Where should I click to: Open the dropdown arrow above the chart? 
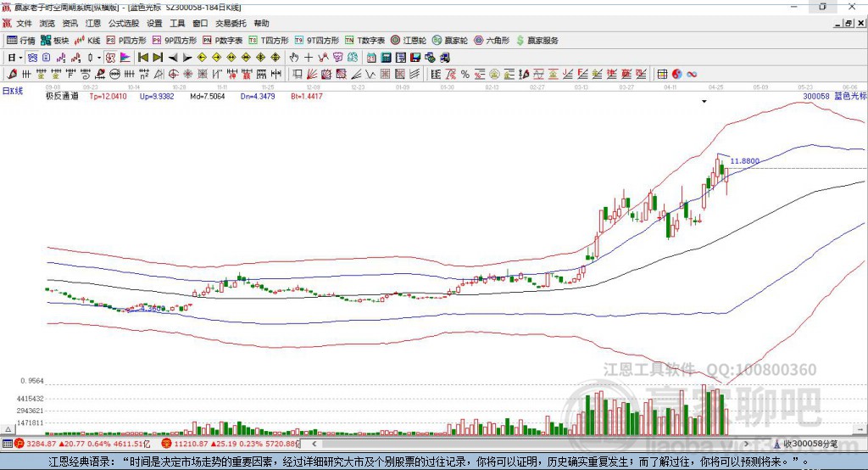coord(704,102)
